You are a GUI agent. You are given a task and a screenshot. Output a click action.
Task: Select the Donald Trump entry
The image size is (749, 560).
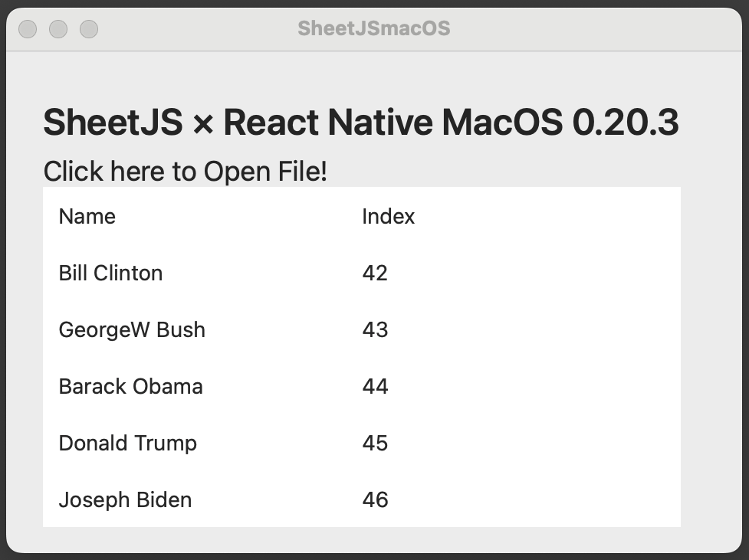click(x=127, y=443)
